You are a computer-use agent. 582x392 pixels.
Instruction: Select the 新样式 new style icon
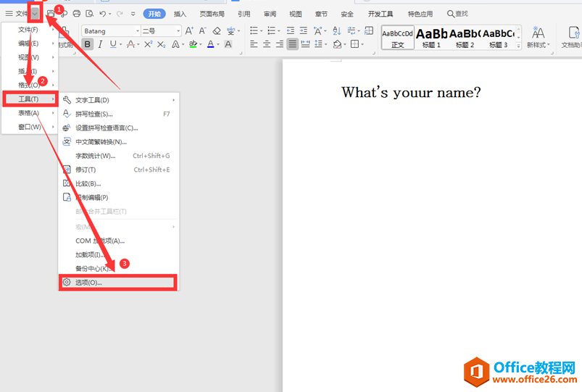(538, 36)
